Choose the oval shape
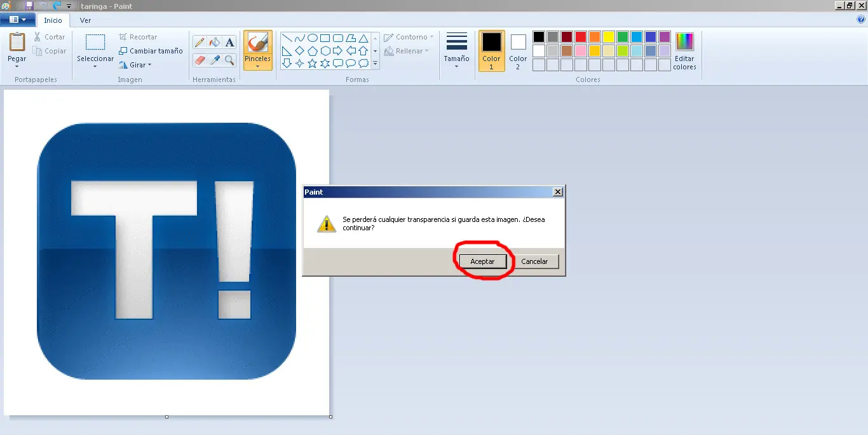Screen dimensions: 868x435 pos(312,38)
